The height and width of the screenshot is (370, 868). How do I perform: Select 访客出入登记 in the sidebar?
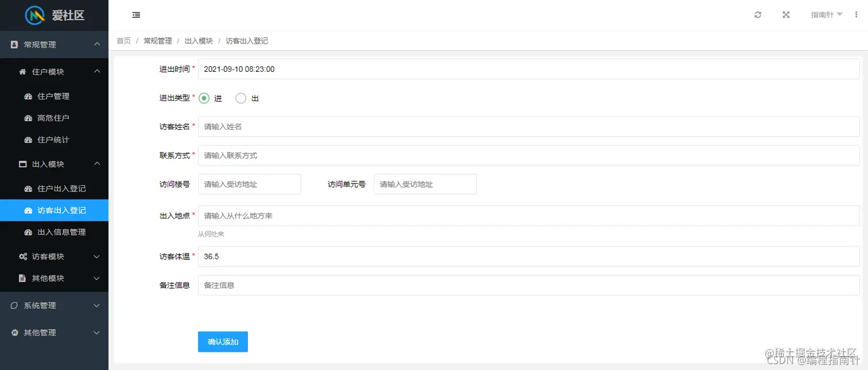coord(54,210)
